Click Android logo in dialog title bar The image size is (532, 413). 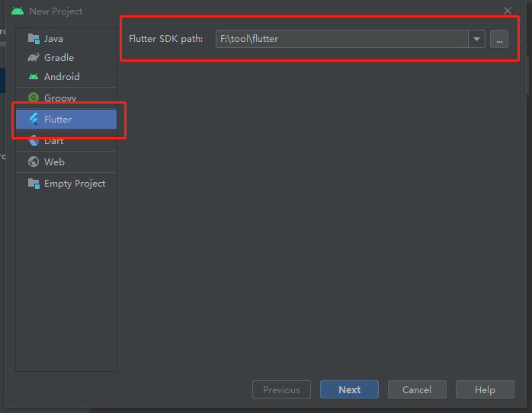tap(18, 11)
